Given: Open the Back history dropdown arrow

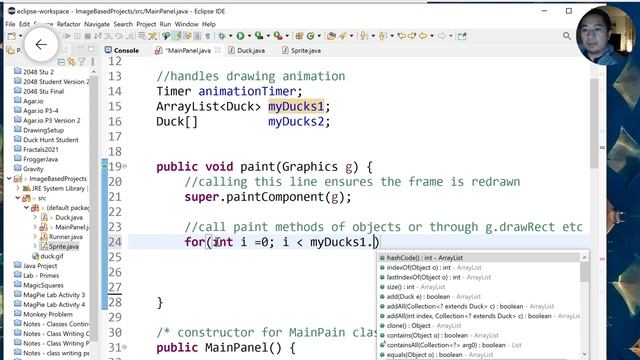Looking at the screenshot, I should [x=432, y=36].
